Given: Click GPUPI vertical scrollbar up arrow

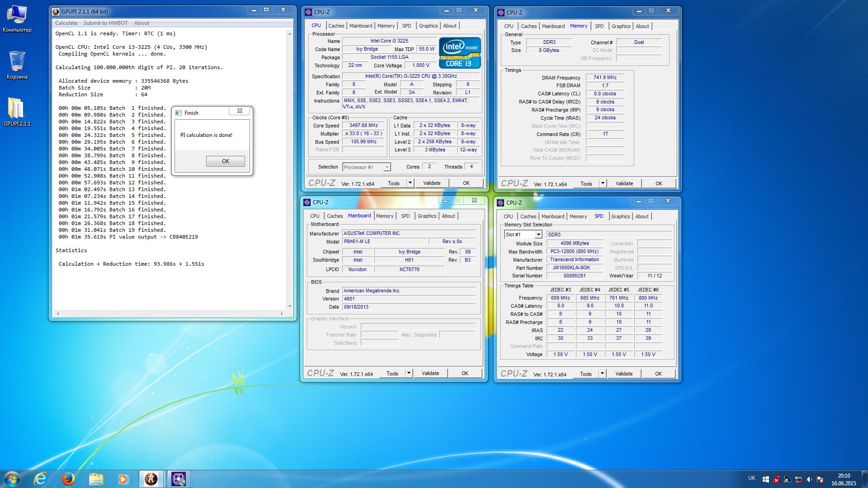Looking at the screenshot, I should pyautogui.click(x=290, y=34).
